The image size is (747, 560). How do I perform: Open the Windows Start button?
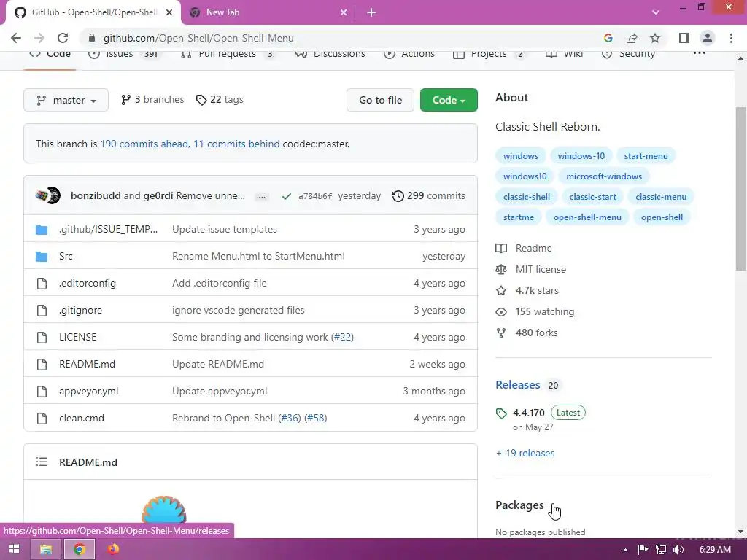tap(15, 549)
